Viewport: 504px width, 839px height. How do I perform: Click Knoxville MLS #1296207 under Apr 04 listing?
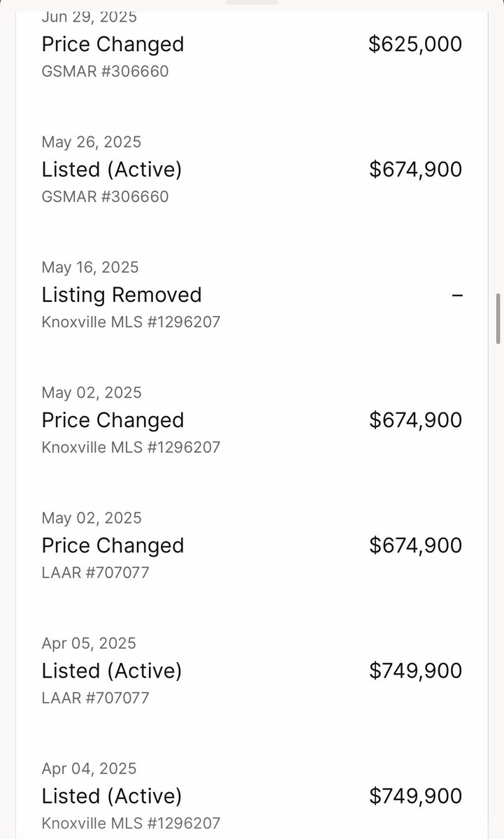coord(131,823)
